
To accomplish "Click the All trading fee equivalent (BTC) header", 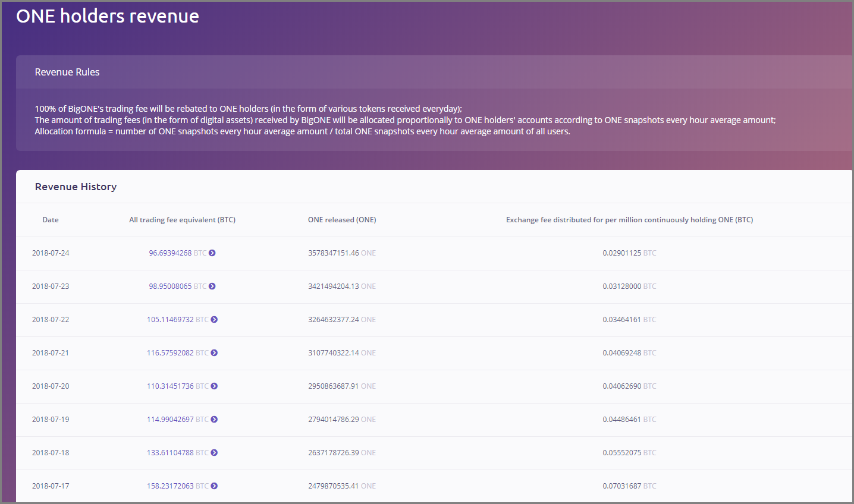I will coord(183,220).
